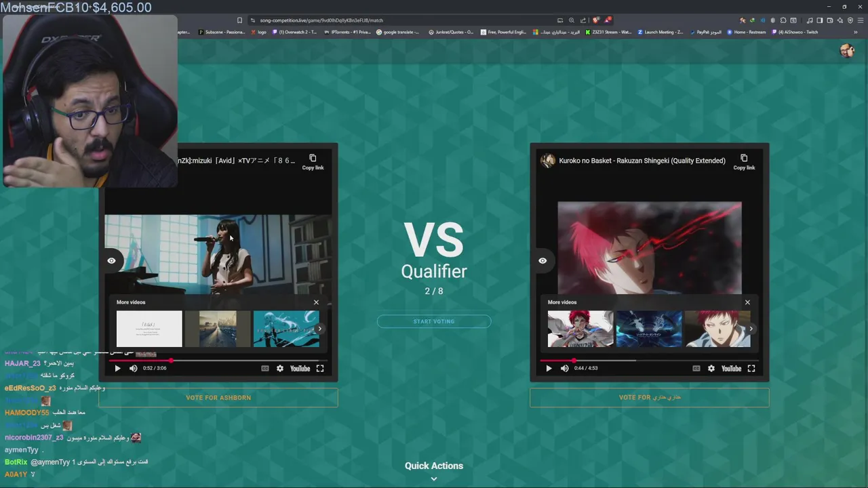Toggle eye visibility on left video

click(x=111, y=260)
